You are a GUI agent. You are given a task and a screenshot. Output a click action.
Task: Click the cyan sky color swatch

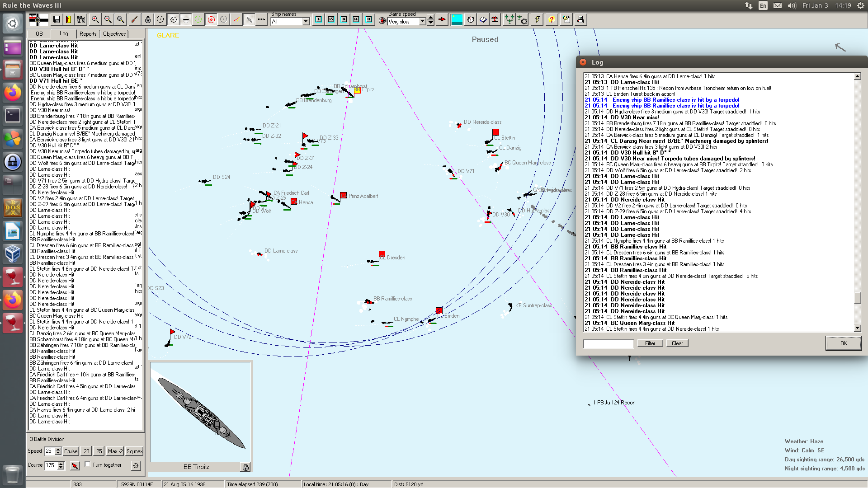pos(457,19)
